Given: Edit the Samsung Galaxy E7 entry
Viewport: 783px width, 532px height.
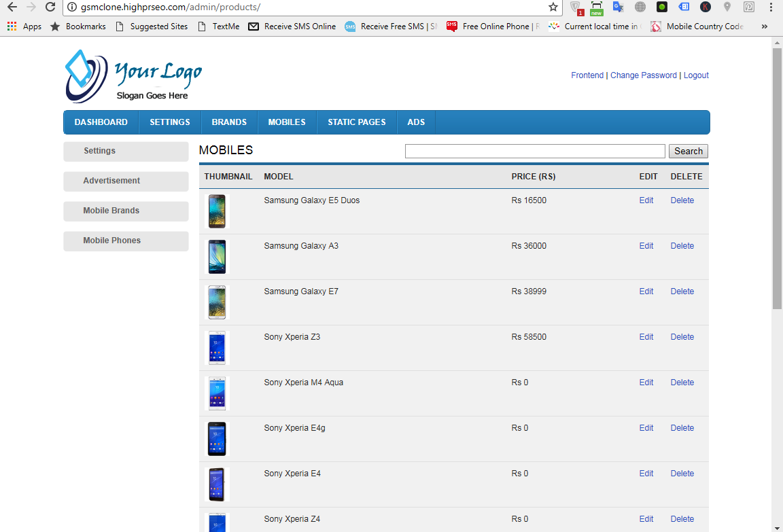Looking at the screenshot, I should (646, 291).
